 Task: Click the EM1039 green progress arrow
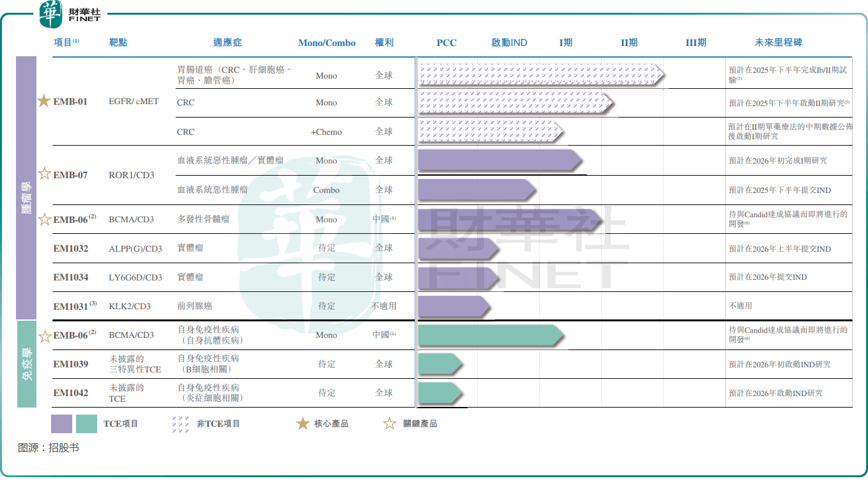coord(440,364)
